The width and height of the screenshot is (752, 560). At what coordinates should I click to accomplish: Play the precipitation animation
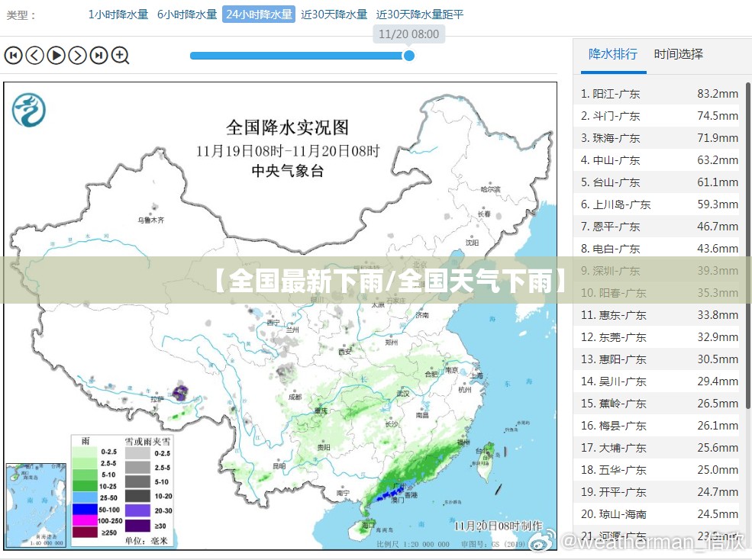click(x=56, y=56)
